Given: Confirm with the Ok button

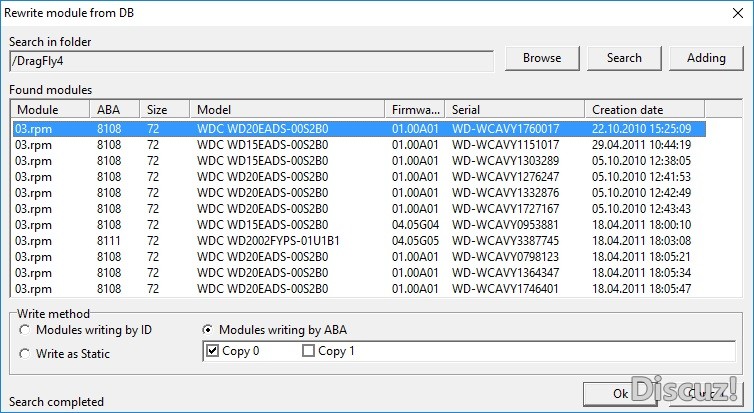Looking at the screenshot, I should coord(620,394).
